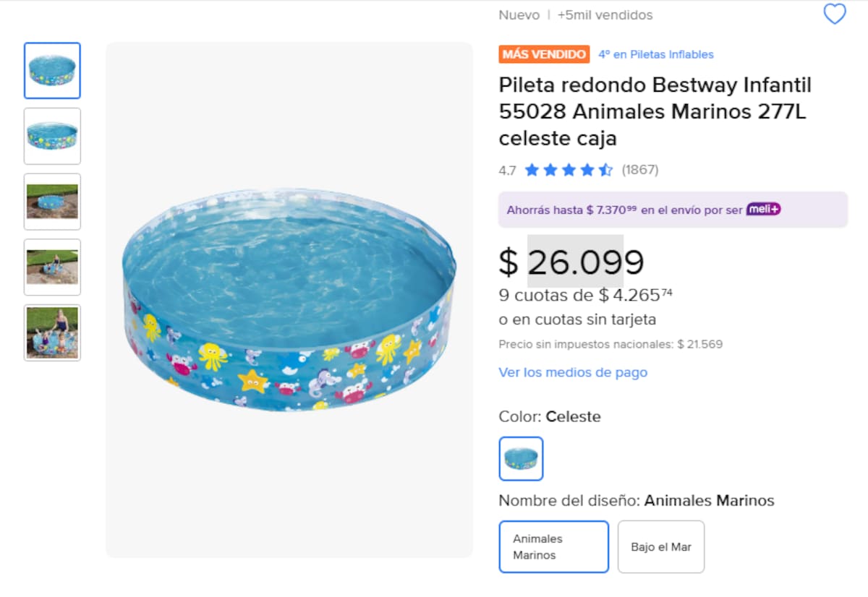The height and width of the screenshot is (597, 868).
Task: Click the 'Ahorrás hasta $ 7.370' shipping banner
Action: 622,210
